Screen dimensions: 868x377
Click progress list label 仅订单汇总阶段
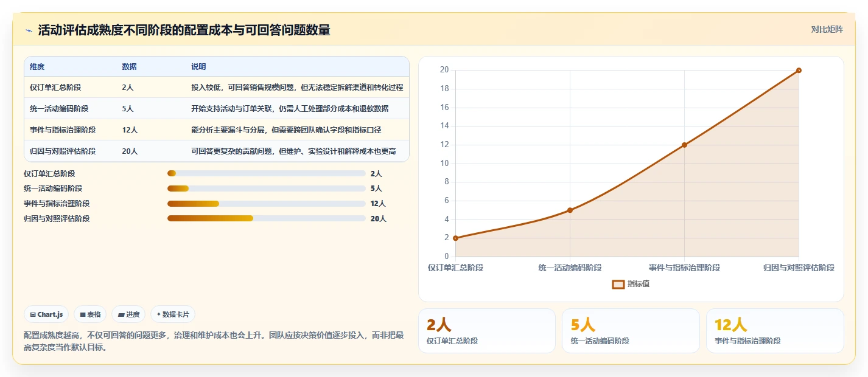click(49, 173)
